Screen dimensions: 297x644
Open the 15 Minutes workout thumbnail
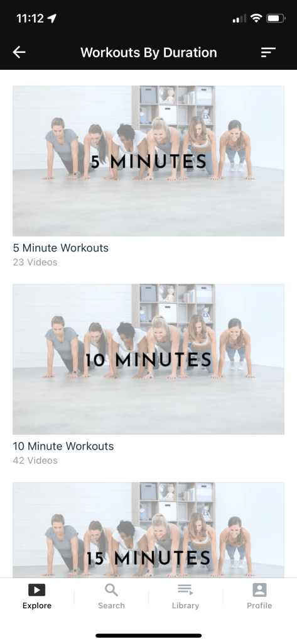pos(148,530)
